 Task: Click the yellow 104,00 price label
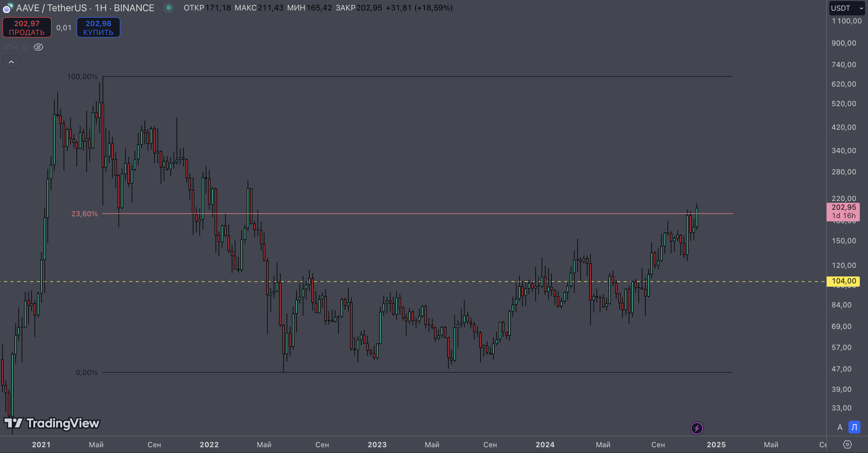tap(843, 281)
